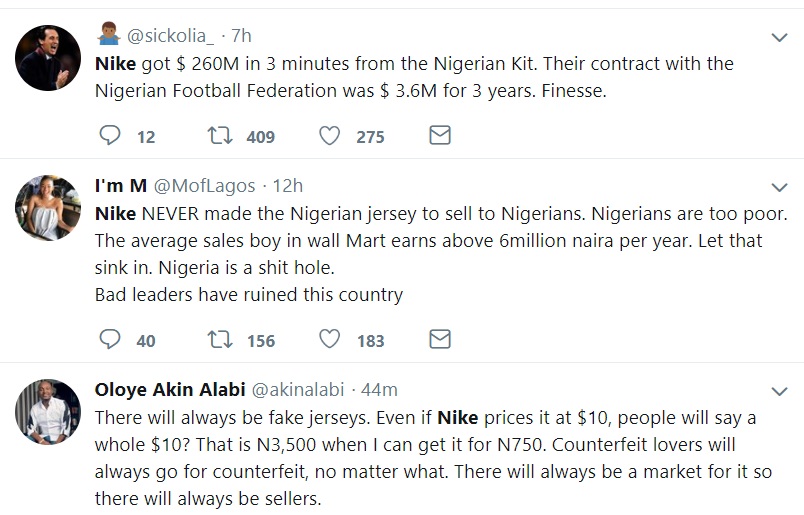Reply to the @sickolia_ tweet

[109, 135]
